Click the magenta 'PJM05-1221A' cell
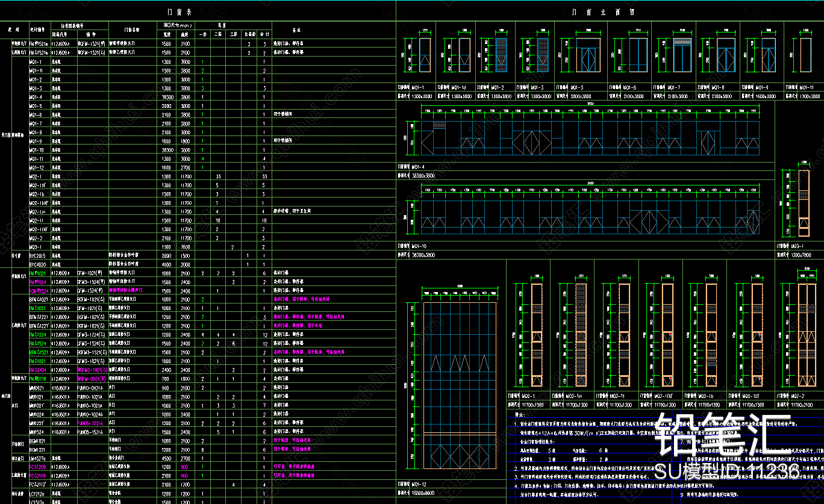The width and height of the screenshot is (824, 504). [x=90, y=423]
